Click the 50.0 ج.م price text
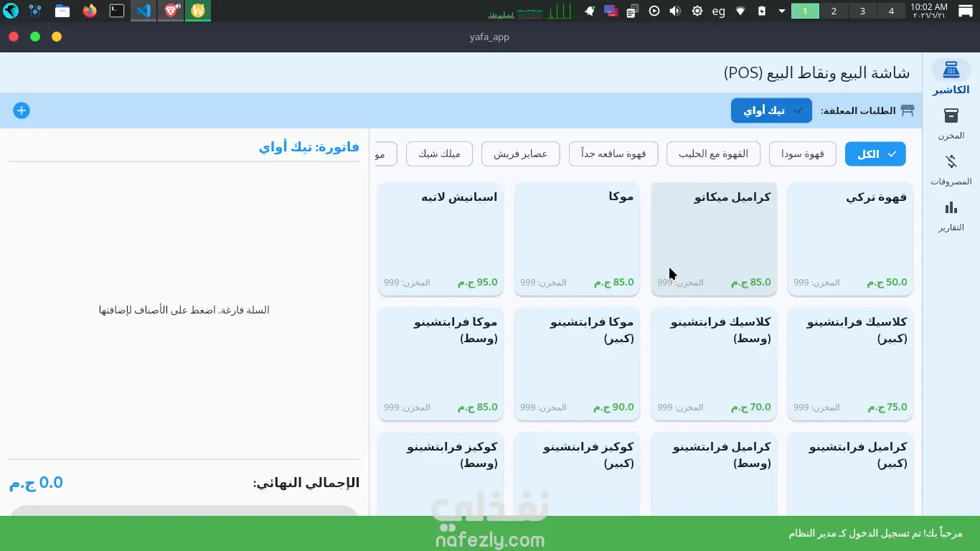 887,283
